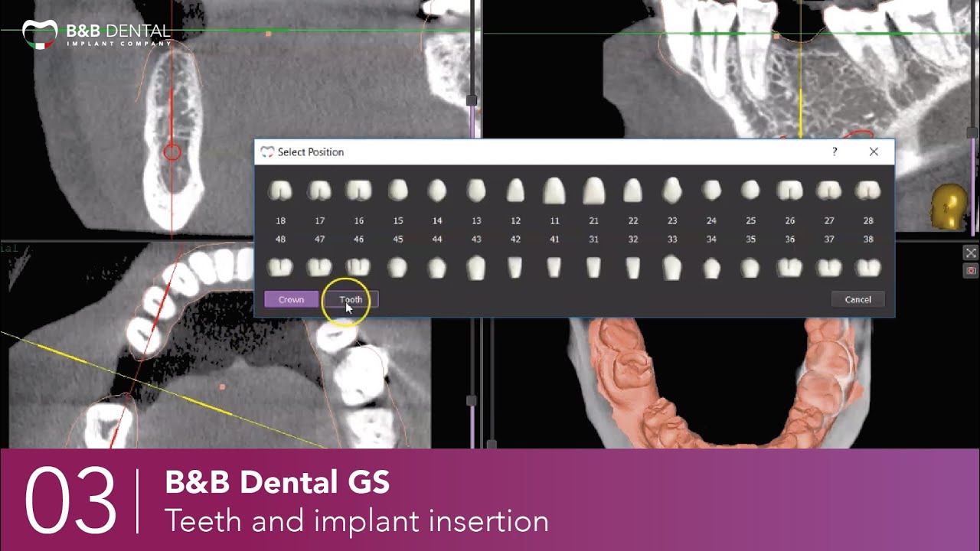Switch to Crown mode
The width and height of the screenshot is (980, 551).
click(x=291, y=299)
